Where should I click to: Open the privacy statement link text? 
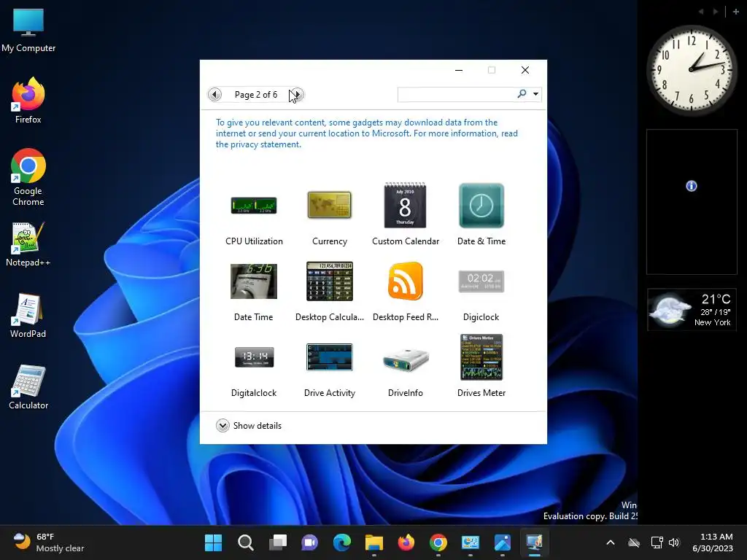266,144
